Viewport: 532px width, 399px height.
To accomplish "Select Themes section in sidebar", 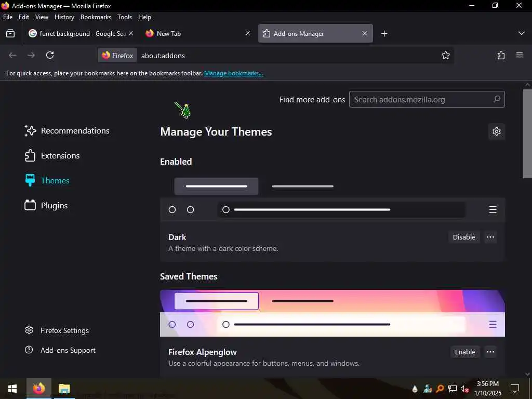I will (x=47, y=180).
